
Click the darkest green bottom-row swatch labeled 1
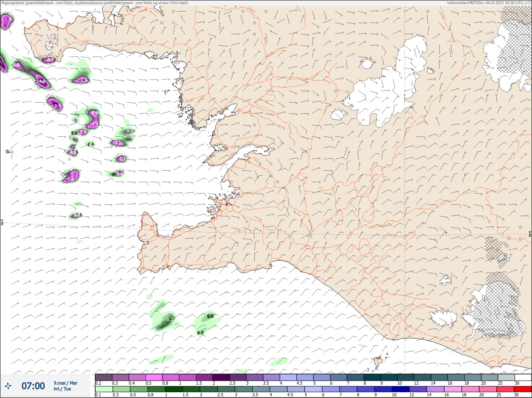tap(173, 389)
